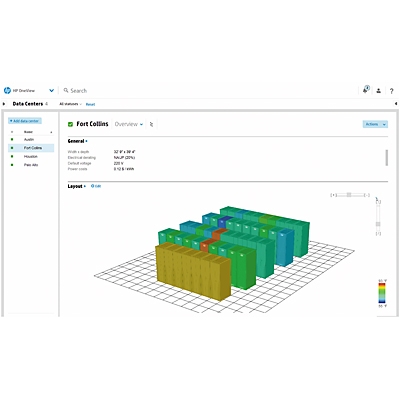Click the icon beside Overview selector
400x400 pixels.
pyautogui.click(x=151, y=124)
